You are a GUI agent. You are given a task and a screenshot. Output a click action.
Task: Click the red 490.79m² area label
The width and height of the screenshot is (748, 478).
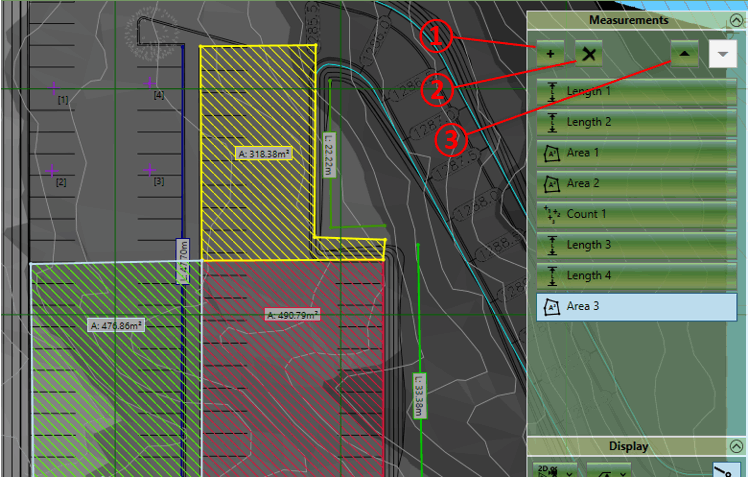click(292, 314)
